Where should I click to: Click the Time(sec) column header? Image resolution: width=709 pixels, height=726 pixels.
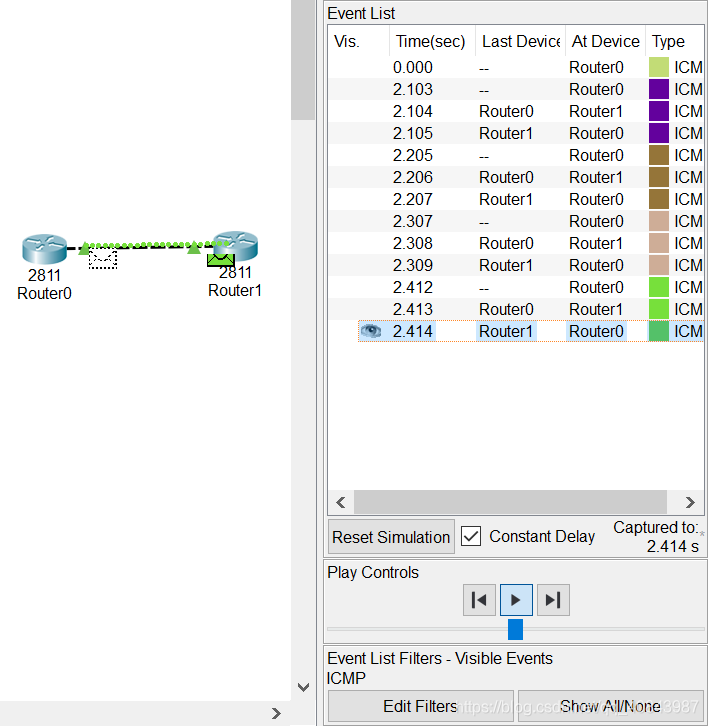432,42
